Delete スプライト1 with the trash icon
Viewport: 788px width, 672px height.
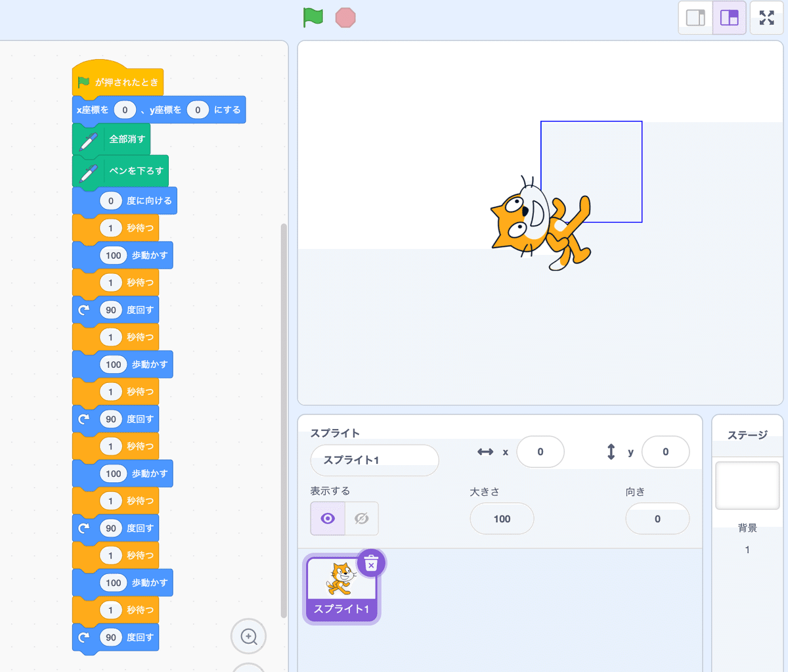pos(371,564)
